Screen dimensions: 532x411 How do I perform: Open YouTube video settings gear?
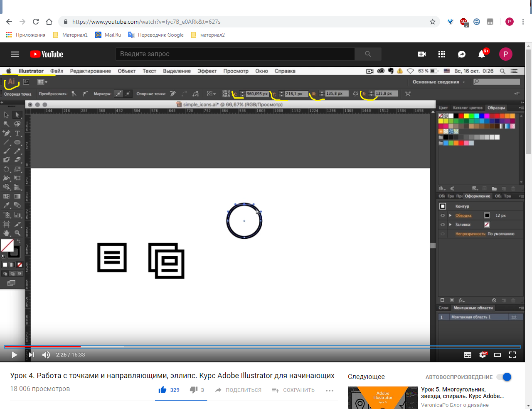(x=483, y=355)
